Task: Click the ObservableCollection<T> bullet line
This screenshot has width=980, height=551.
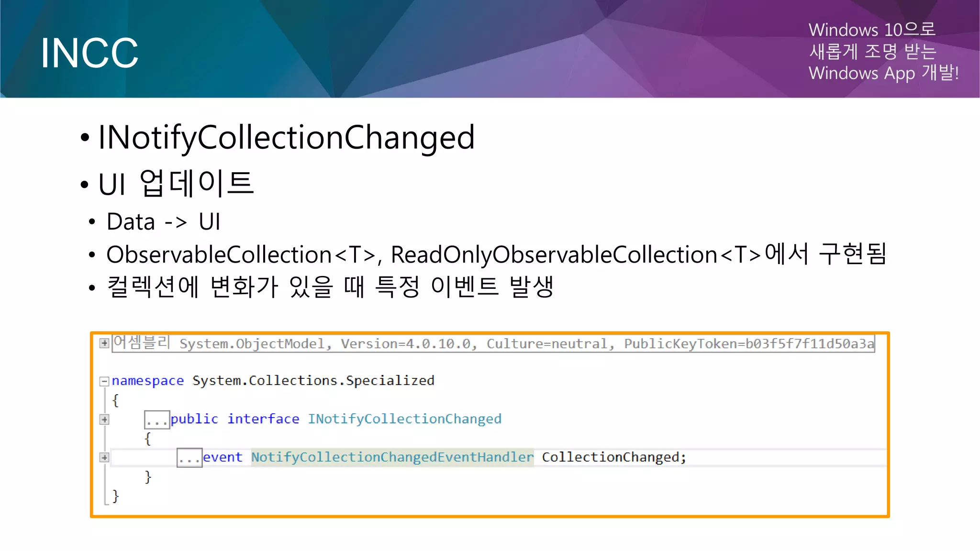Action: (x=496, y=254)
